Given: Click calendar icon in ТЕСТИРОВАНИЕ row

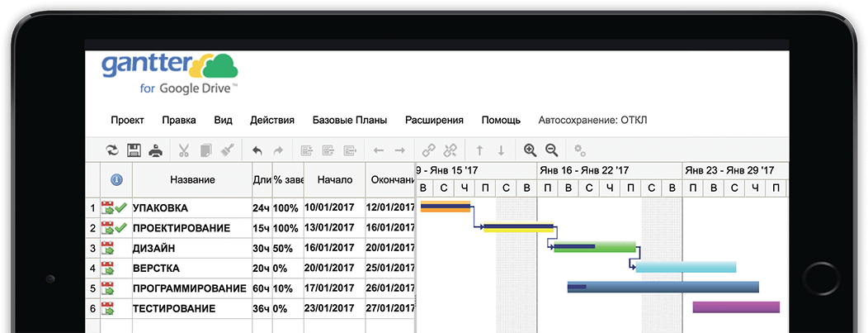Looking at the screenshot, I should click(107, 308).
